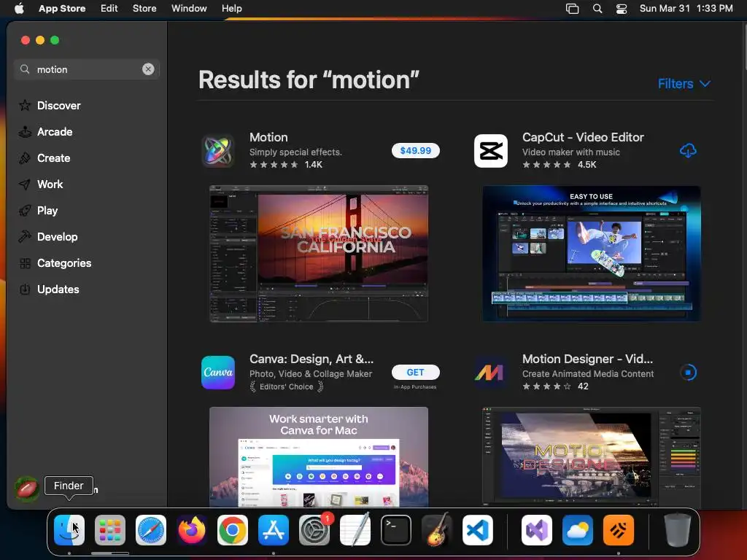Open Visual Studio from the Dock

(537, 530)
